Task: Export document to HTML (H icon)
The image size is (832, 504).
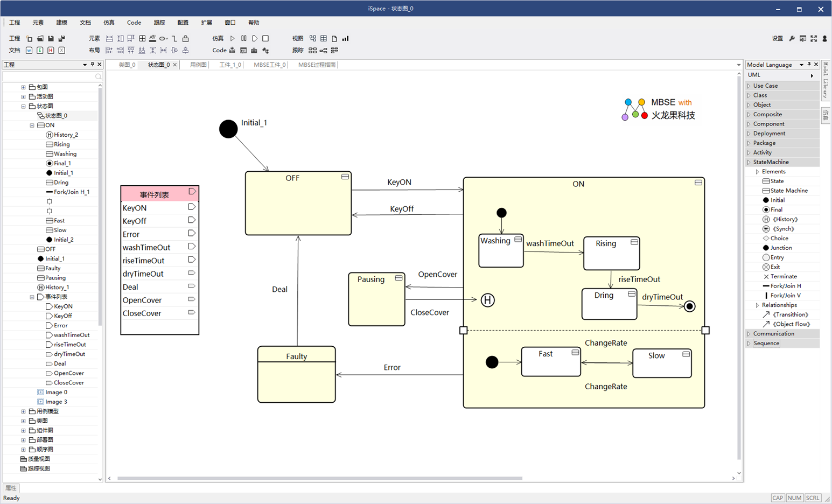Action: (51, 51)
